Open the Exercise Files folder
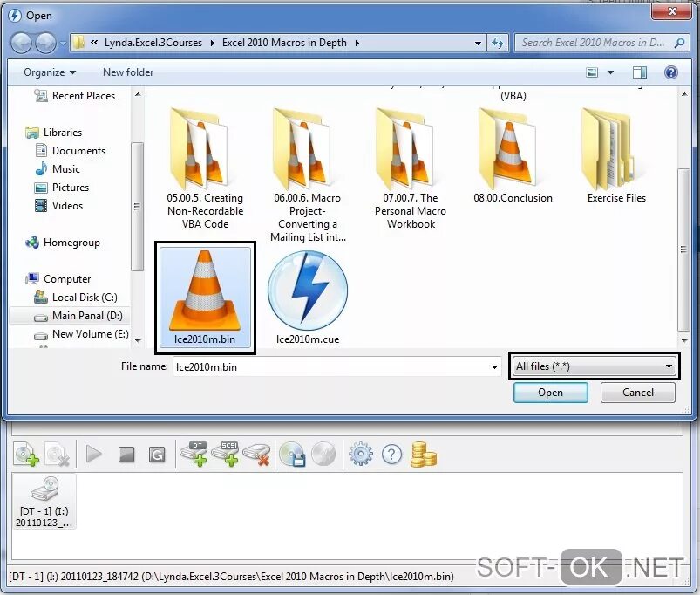 click(x=616, y=155)
